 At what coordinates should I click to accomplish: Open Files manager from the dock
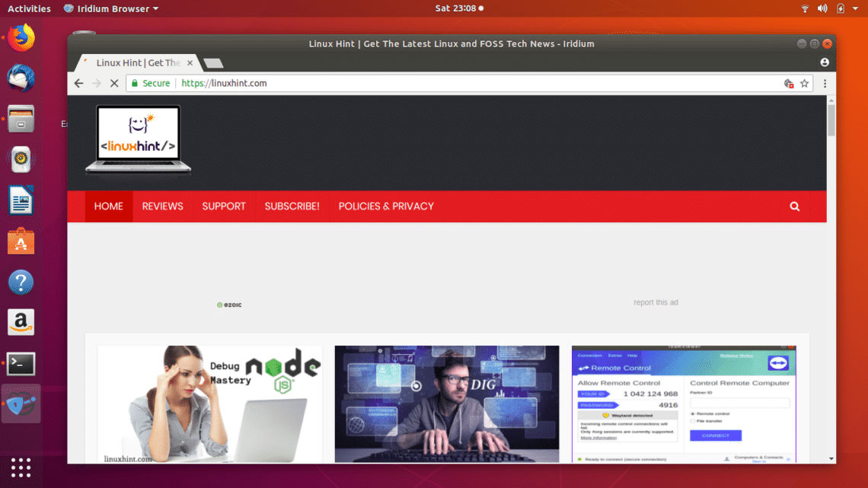pyautogui.click(x=21, y=119)
